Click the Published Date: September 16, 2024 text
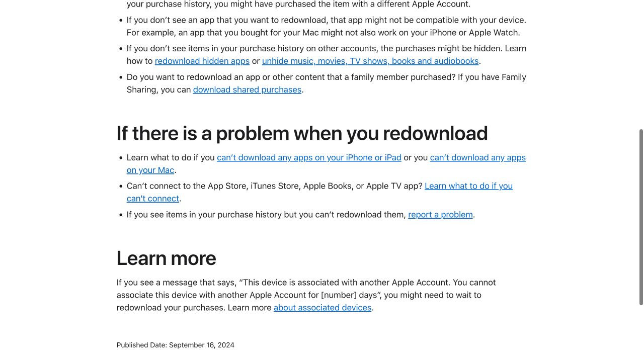 click(176, 345)
